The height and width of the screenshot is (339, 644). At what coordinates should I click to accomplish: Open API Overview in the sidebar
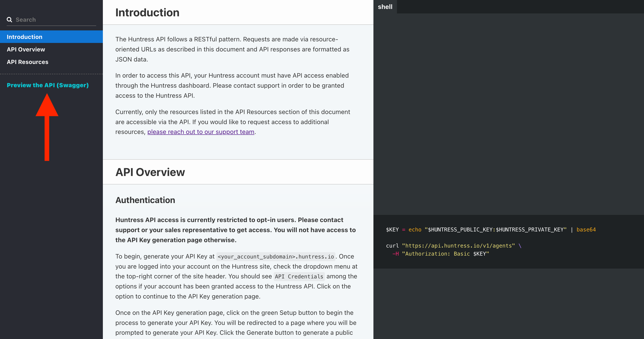point(51,49)
